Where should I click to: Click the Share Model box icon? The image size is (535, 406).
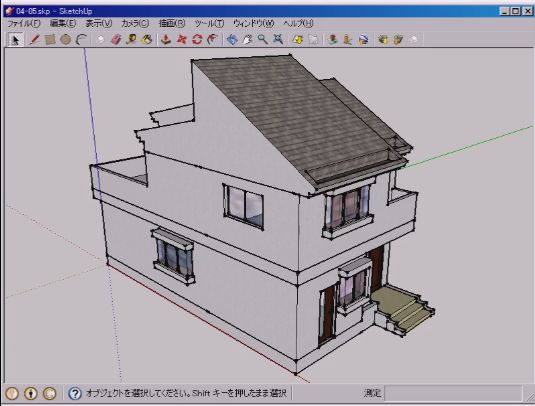point(398,40)
